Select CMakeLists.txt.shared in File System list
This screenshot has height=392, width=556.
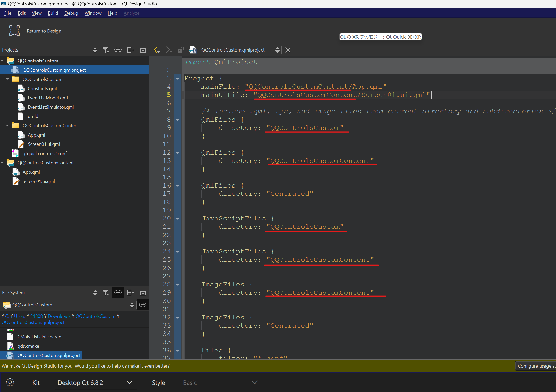[x=39, y=337]
